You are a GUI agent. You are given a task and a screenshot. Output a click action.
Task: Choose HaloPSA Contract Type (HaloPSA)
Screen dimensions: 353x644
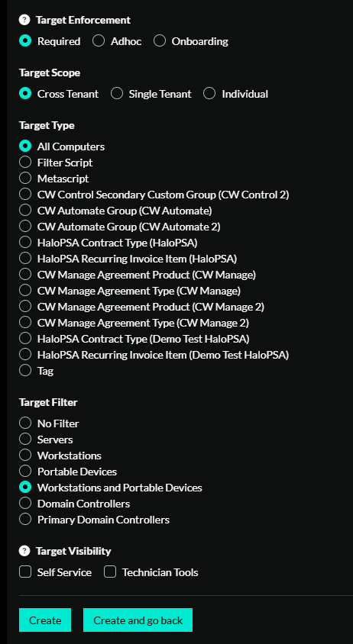25,243
